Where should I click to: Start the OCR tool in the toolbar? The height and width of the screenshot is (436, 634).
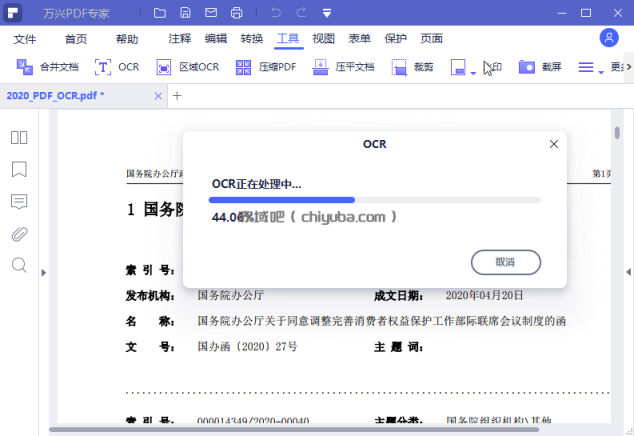117,67
